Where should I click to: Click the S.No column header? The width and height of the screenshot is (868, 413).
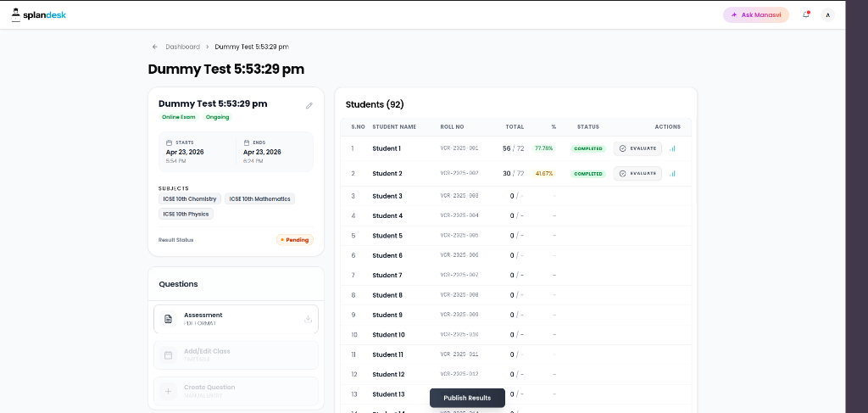pyautogui.click(x=359, y=126)
